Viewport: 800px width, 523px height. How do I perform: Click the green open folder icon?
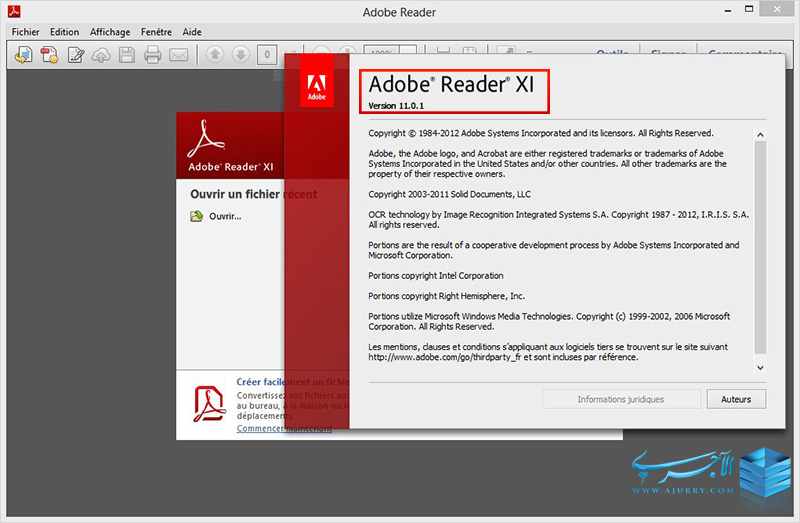(196, 216)
